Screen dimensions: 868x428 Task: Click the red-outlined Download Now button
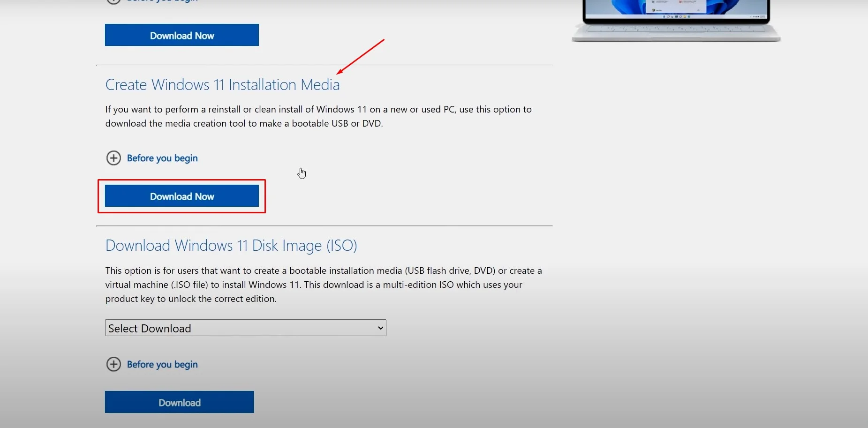tap(181, 196)
